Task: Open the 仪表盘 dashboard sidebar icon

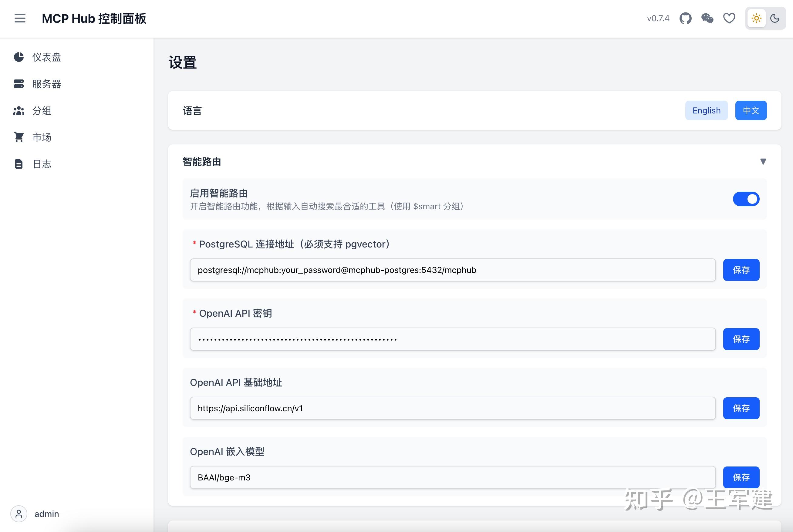Action: tap(19, 57)
